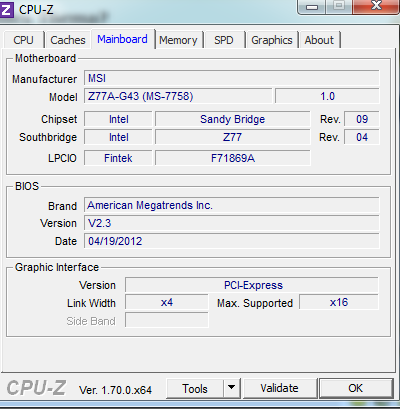The image size is (400, 409).
Task: Click the Z77 southbridge value
Action: coord(233,137)
